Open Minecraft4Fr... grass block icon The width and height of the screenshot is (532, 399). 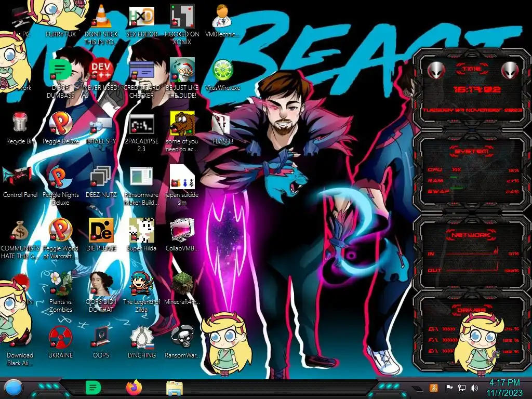[x=182, y=284]
